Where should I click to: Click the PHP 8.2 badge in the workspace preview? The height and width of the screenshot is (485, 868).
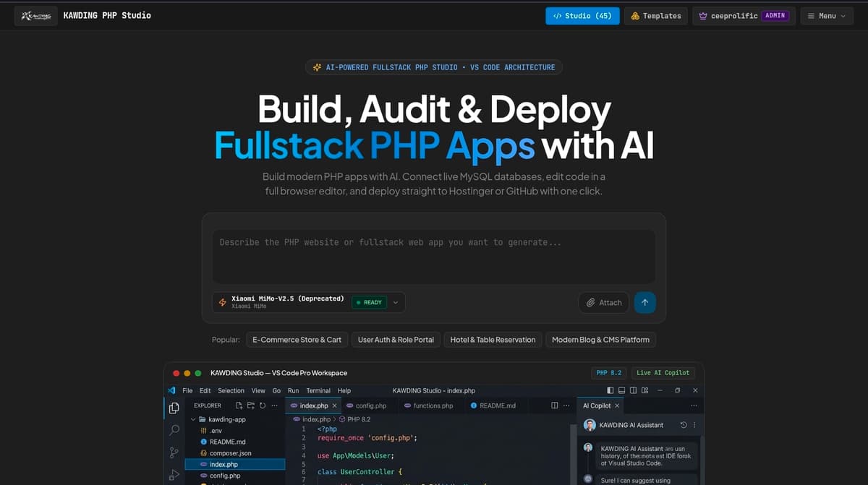608,373
